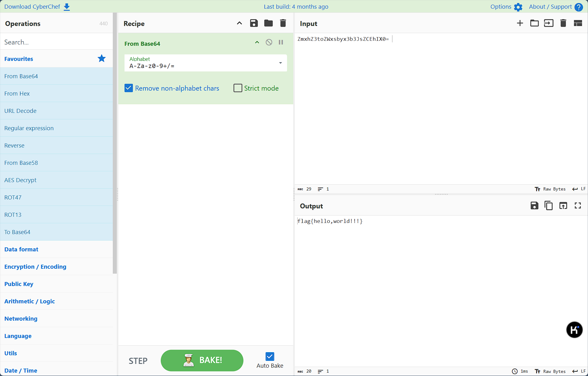The width and height of the screenshot is (588, 376).
Task: Open About / Support help icon
Action: (579, 7)
